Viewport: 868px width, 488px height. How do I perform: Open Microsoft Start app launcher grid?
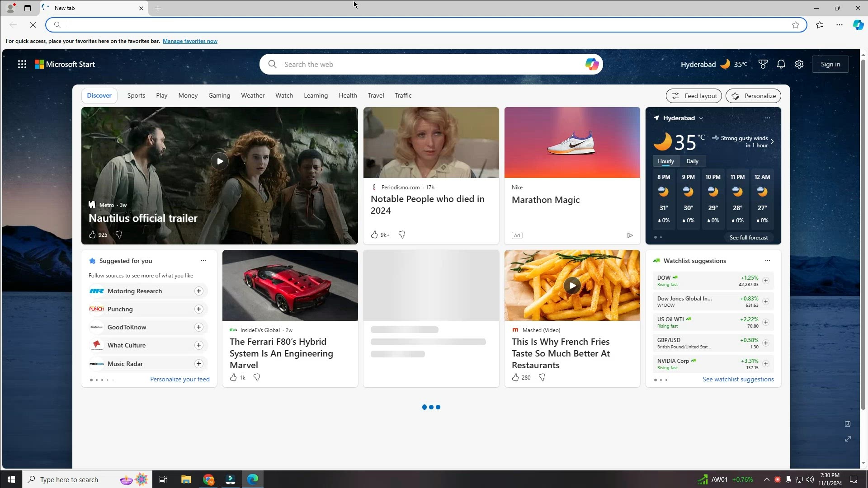pyautogui.click(x=22, y=64)
